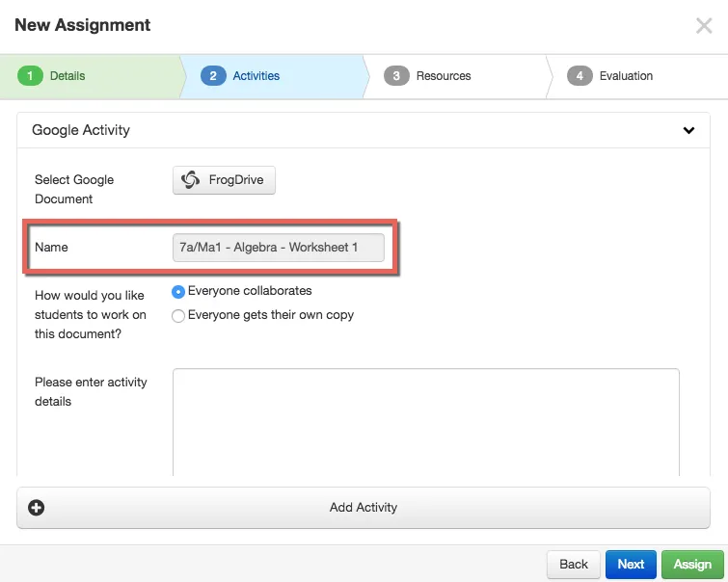Select the Activities step tab
Viewport: 728px width, 582px height.
[273, 76]
